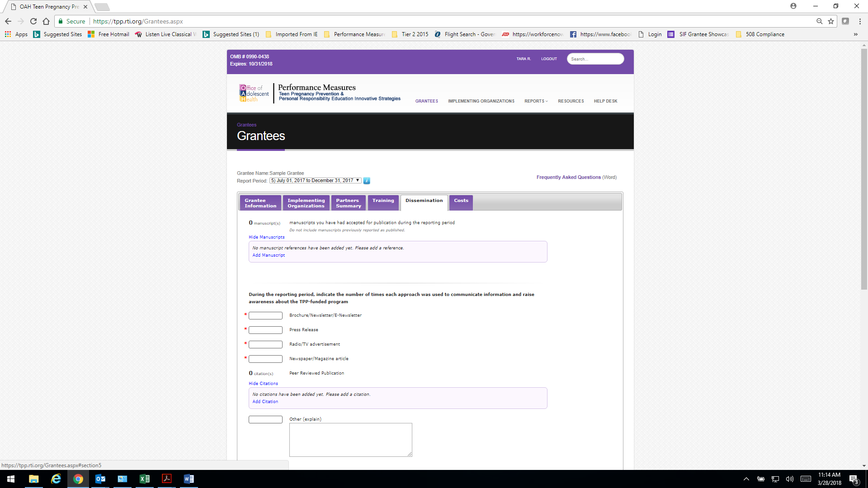
Task: Open Word from the taskbar
Action: (x=189, y=479)
